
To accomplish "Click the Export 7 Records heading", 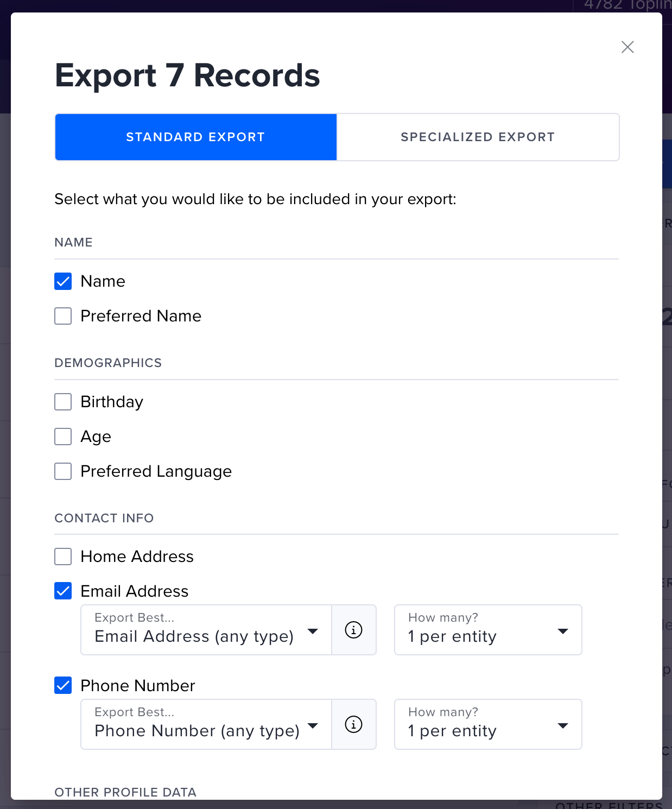I will click(187, 75).
